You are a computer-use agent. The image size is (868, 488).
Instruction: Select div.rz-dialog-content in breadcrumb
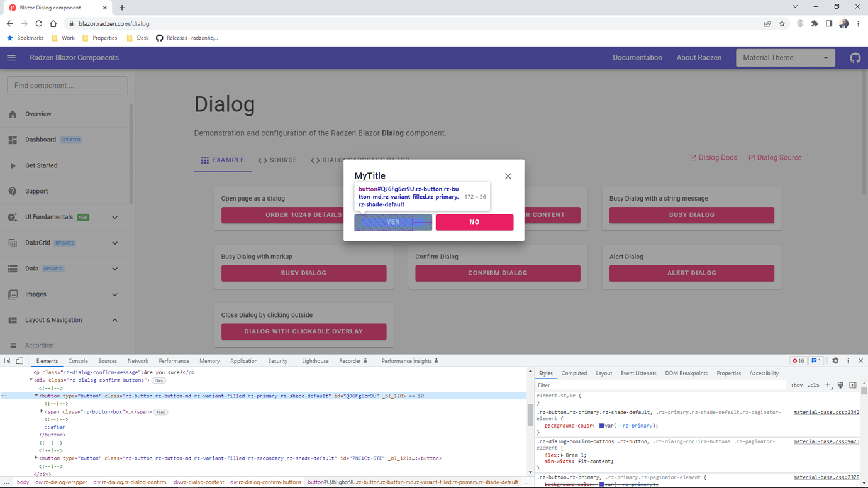pos(199,482)
